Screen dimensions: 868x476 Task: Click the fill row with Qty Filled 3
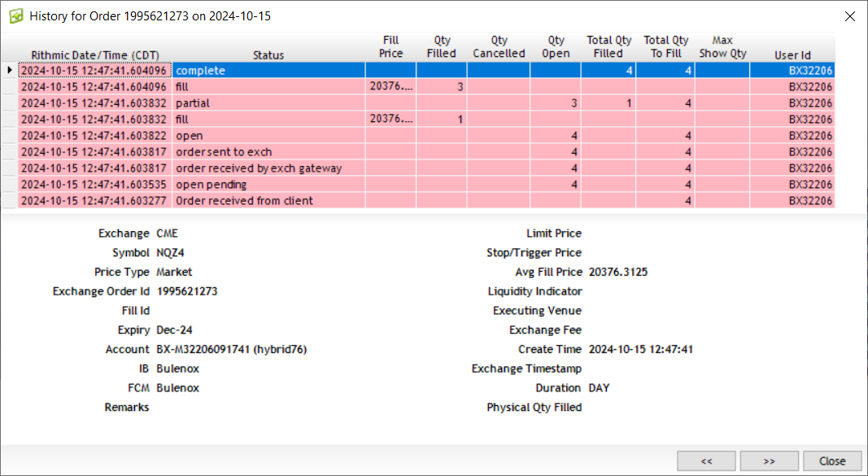pyautogui.click(x=426, y=87)
